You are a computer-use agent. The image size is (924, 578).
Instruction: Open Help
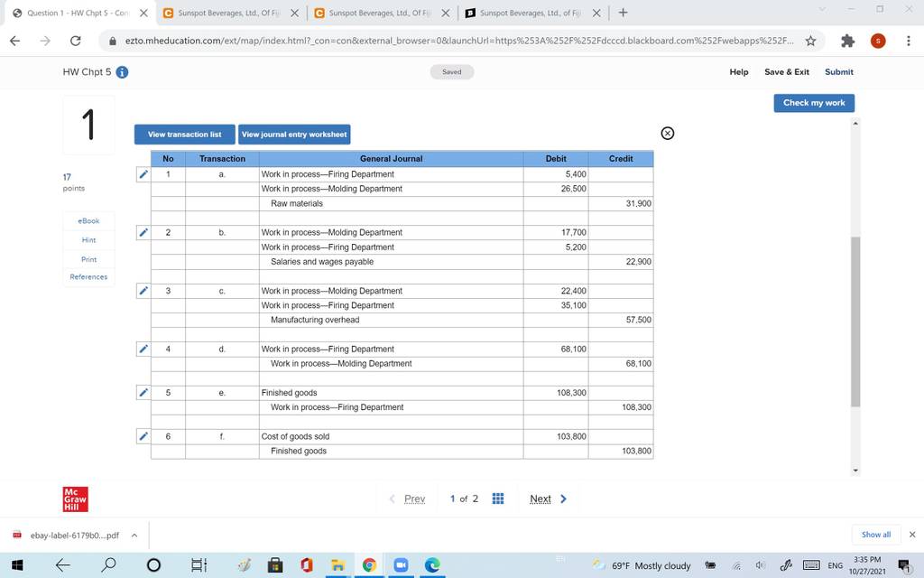[739, 72]
